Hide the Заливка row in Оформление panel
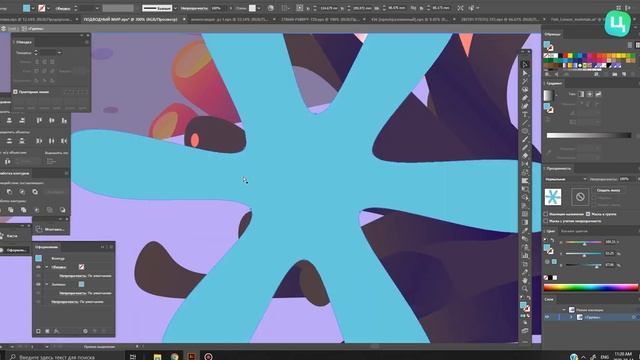Image resolution: width=640 pixels, height=360 pixels. click(x=38, y=284)
